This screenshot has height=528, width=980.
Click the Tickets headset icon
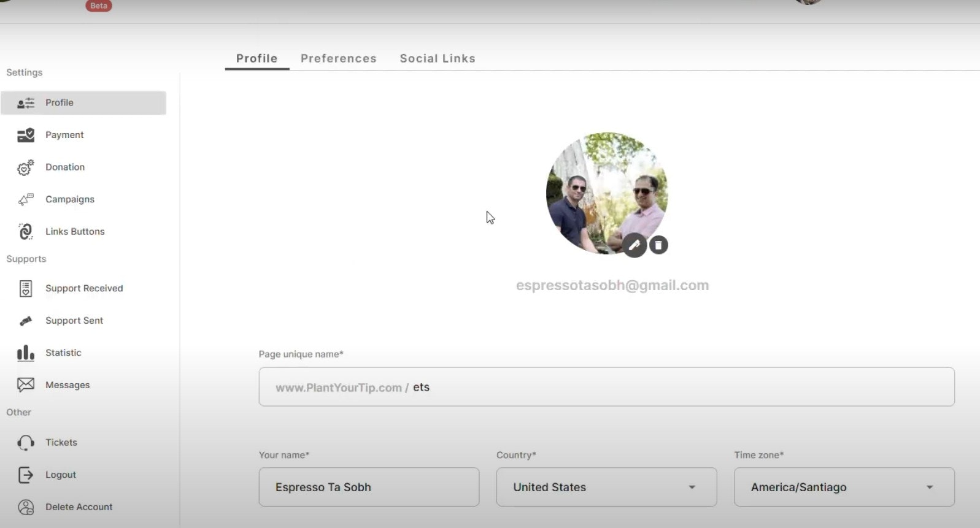(26, 443)
